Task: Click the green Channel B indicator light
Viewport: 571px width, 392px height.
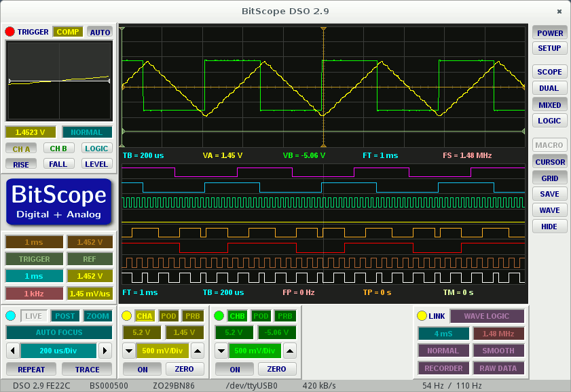Action: (219, 315)
